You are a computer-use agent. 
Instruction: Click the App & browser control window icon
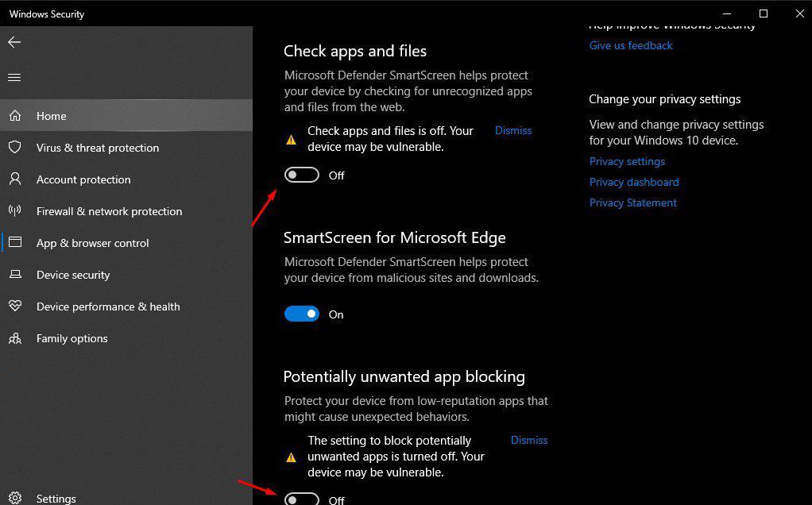tap(15, 242)
